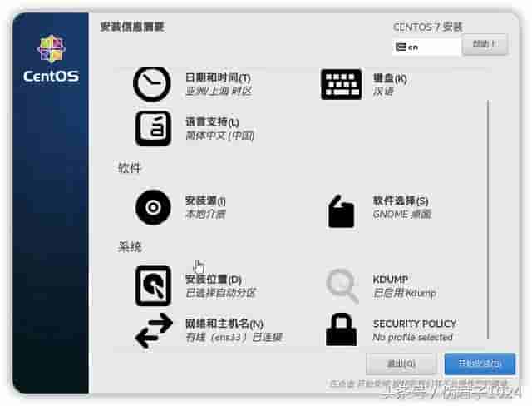Open the language support icon

coord(153,129)
